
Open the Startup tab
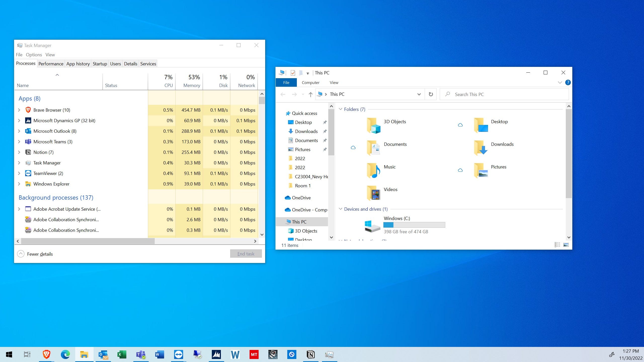click(100, 64)
